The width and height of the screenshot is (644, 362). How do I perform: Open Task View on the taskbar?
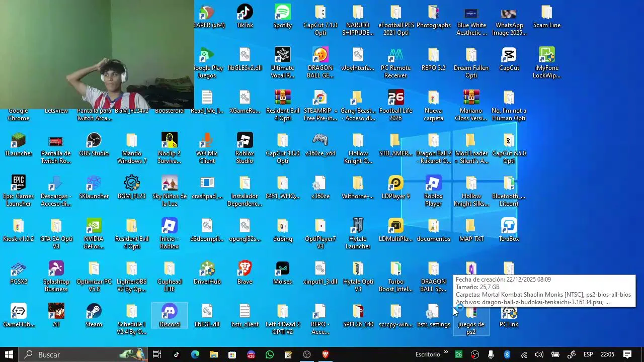tap(157, 354)
